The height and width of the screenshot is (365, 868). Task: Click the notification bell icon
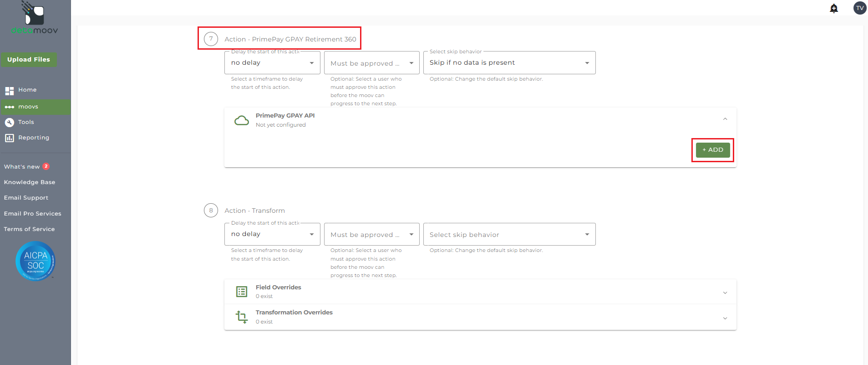coord(834,8)
